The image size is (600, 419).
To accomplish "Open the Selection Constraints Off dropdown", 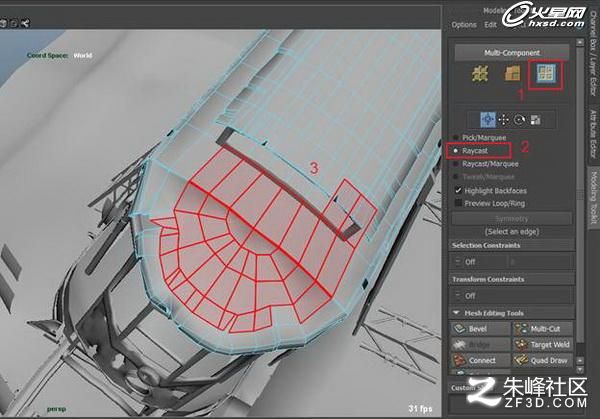I will [x=479, y=262].
